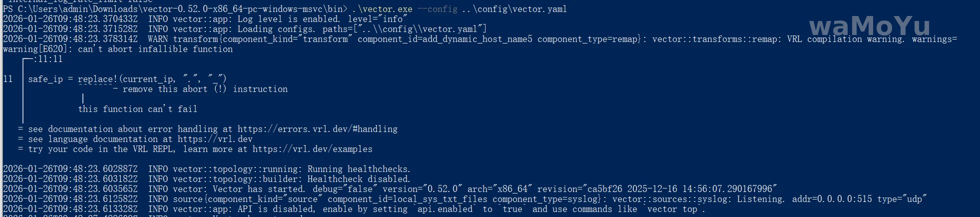Click the https://vrl.dev language documentation link
Screen dimensions: 980x217
coord(215,139)
